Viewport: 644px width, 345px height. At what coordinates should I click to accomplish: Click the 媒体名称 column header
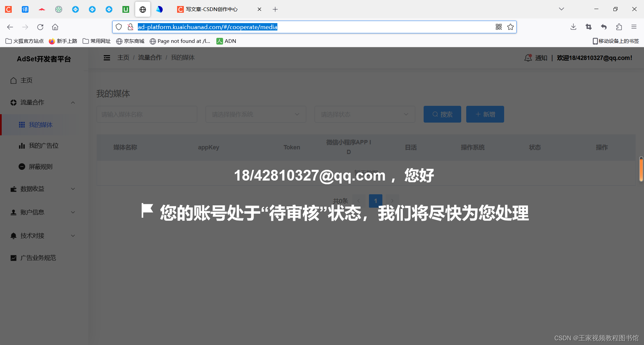point(125,147)
